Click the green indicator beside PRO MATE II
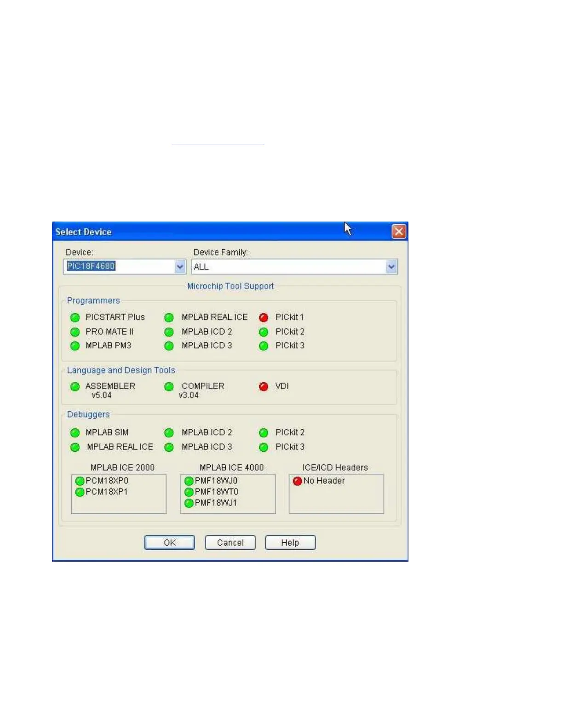The image size is (563, 728). pyautogui.click(x=75, y=332)
